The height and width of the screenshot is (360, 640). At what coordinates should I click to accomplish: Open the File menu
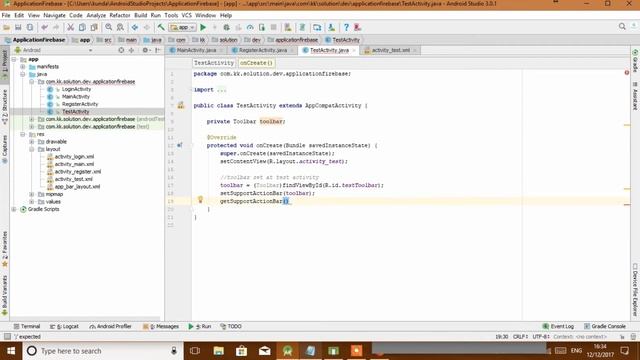click(x=6, y=15)
